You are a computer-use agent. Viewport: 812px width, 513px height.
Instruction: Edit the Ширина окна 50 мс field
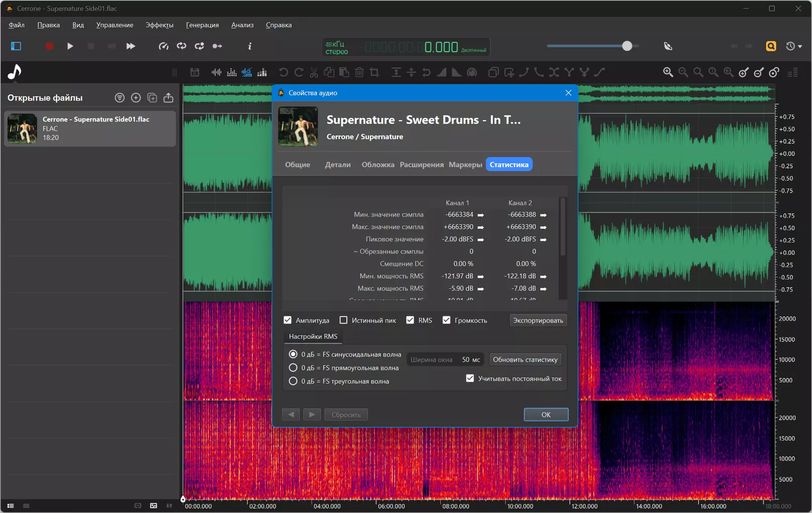446,360
